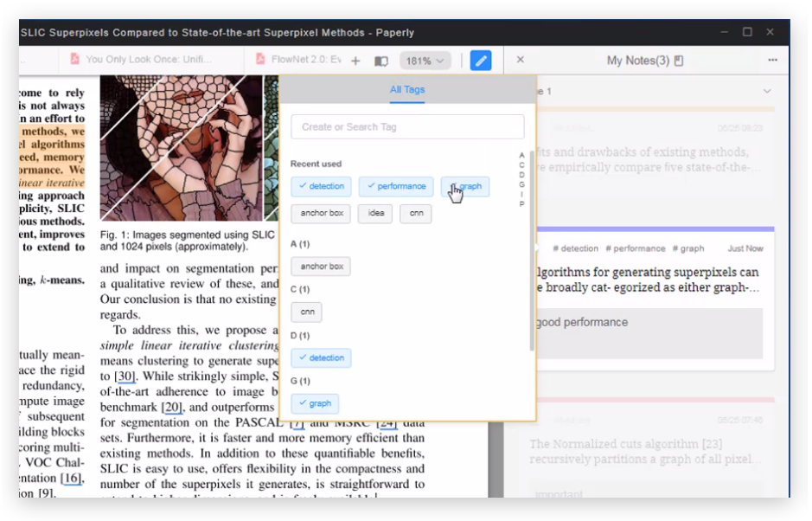Jump to letter C in tag index

[521, 164]
